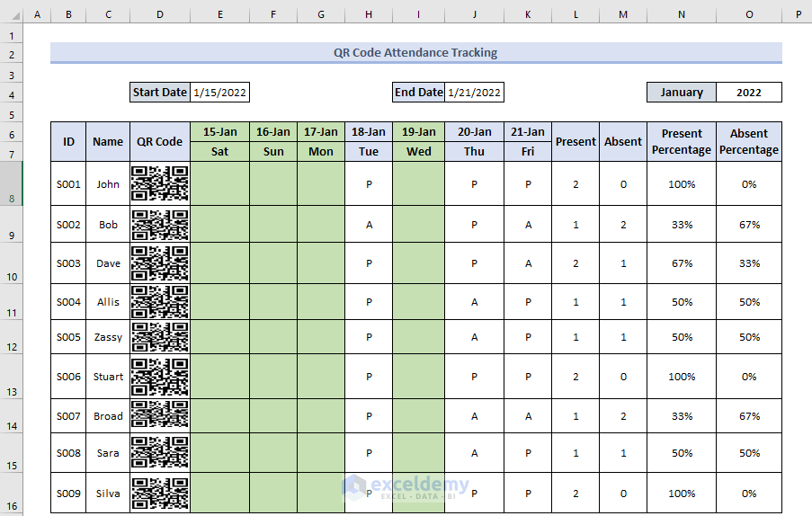The image size is (812, 516).
Task: Click Dave's QR code image
Action: [159, 262]
